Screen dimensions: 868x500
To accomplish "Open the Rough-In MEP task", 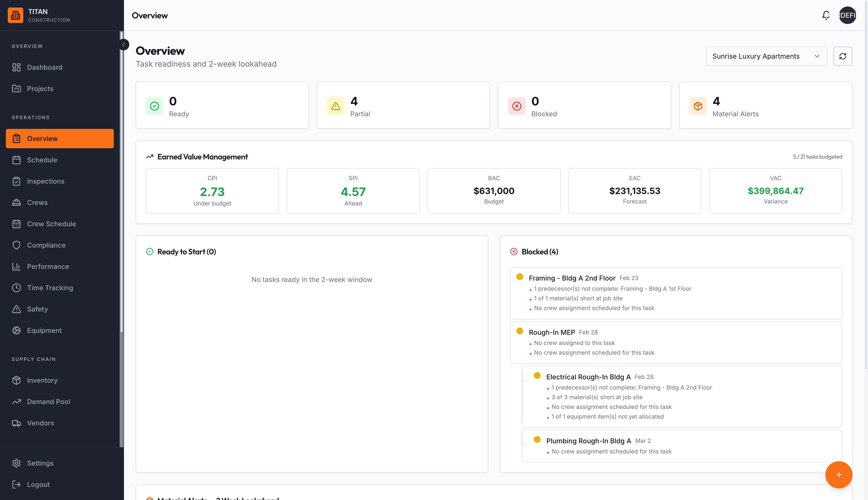I will (x=676, y=342).
